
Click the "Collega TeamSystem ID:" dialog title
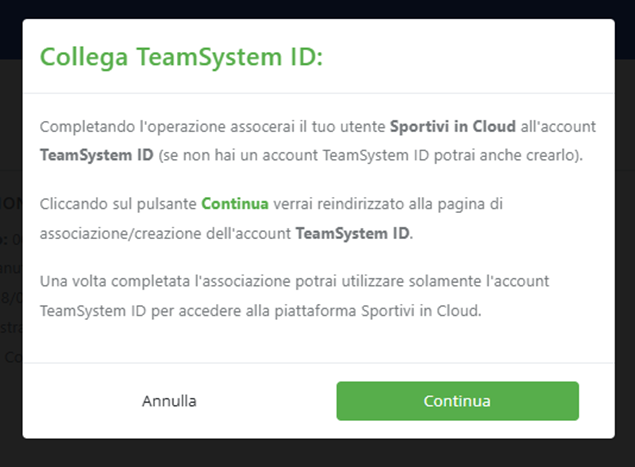coord(181,57)
